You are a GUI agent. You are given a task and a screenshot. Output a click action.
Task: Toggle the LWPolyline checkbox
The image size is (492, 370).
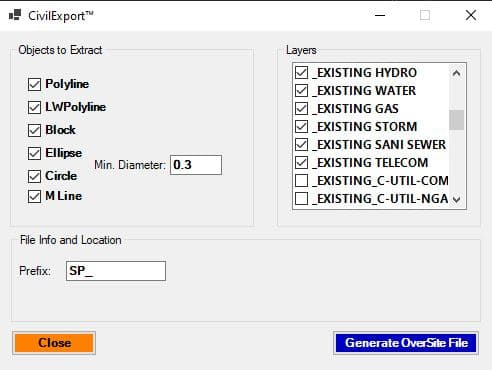click(34, 107)
